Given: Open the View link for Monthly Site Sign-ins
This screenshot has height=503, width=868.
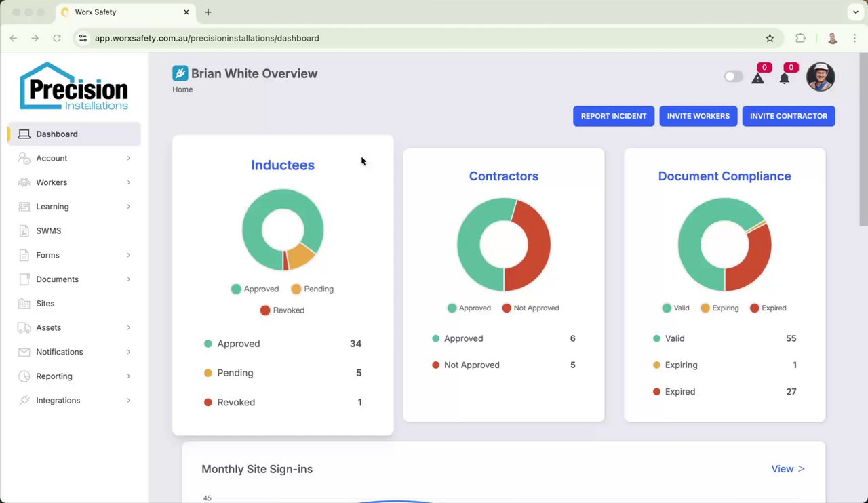Looking at the screenshot, I should (788, 469).
